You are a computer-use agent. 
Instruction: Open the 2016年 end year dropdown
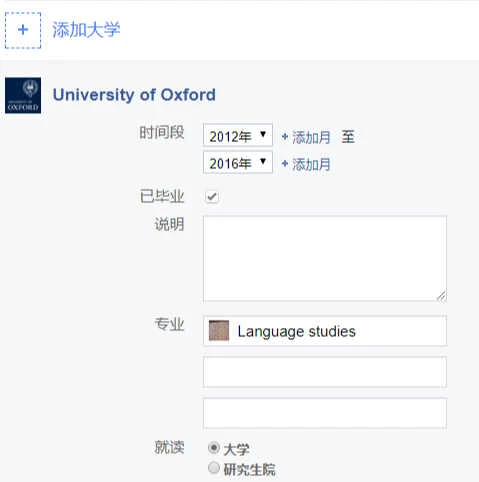click(238, 162)
